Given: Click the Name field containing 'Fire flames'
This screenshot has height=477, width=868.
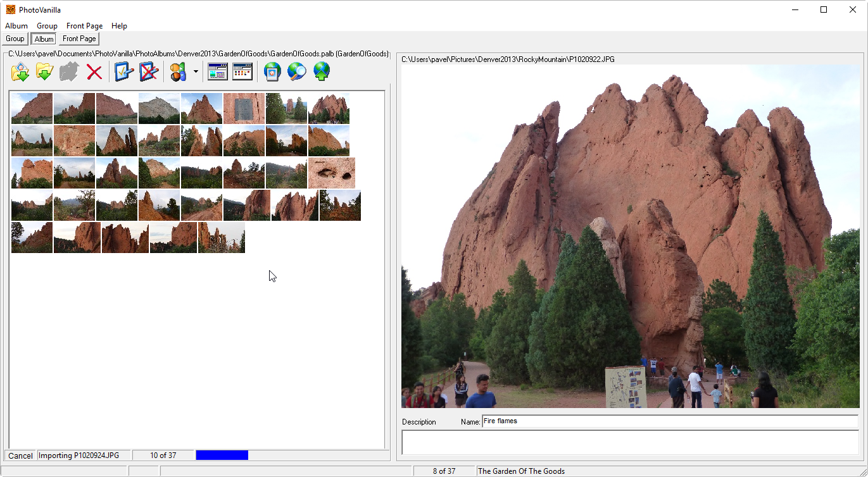Looking at the screenshot, I should [x=669, y=421].
